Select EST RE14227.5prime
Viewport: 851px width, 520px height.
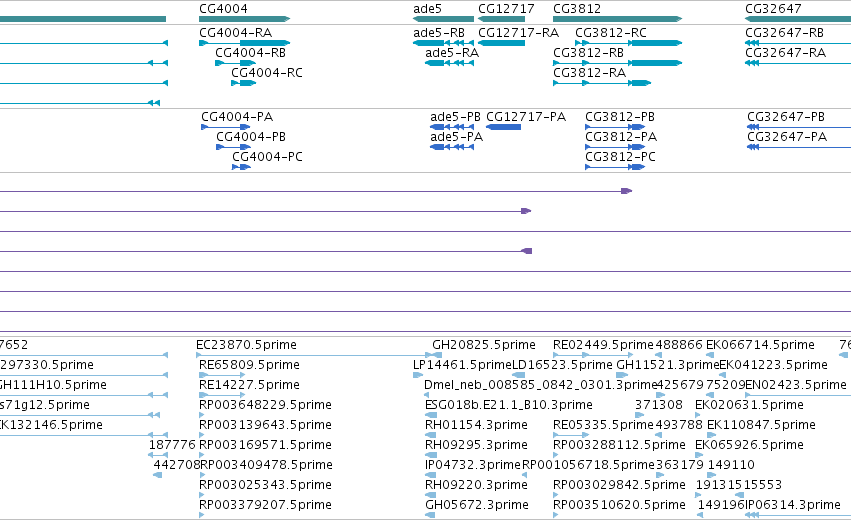point(249,385)
